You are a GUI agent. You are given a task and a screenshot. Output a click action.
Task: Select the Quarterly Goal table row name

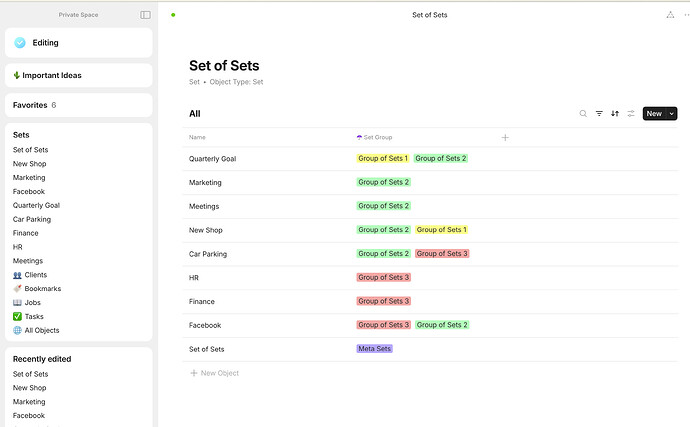[213, 159]
